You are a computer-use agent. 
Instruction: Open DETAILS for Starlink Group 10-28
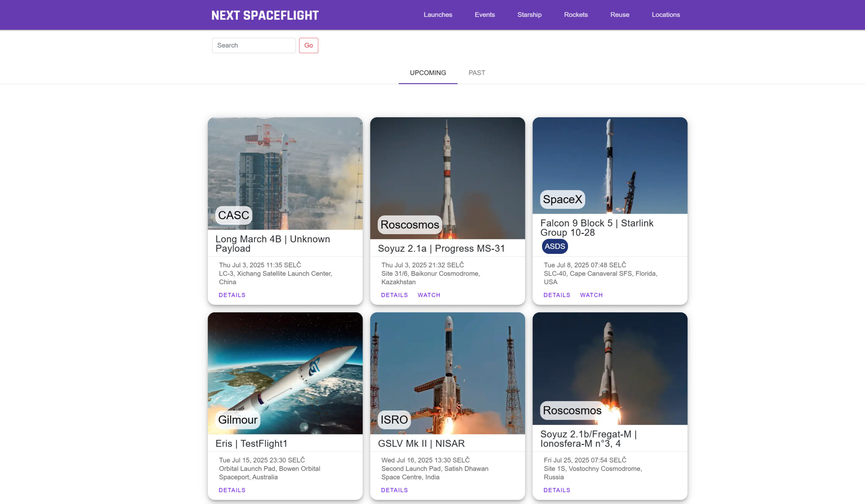557,295
